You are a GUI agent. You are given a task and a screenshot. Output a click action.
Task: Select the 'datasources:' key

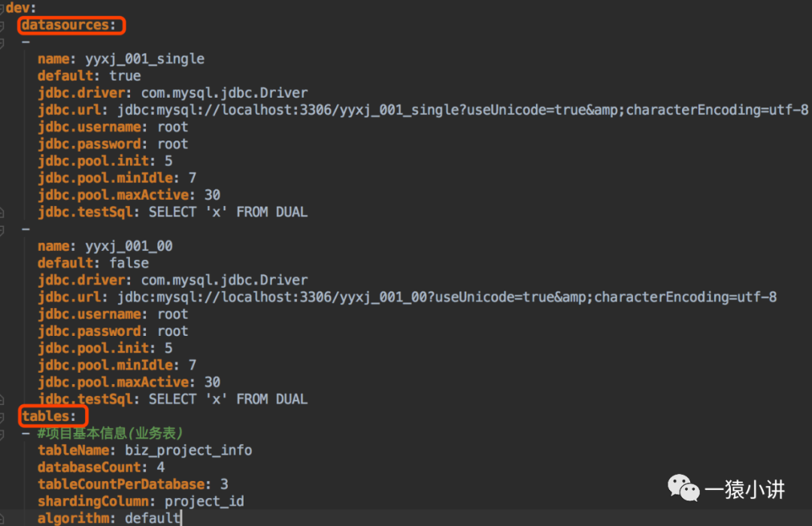[x=68, y=25]
